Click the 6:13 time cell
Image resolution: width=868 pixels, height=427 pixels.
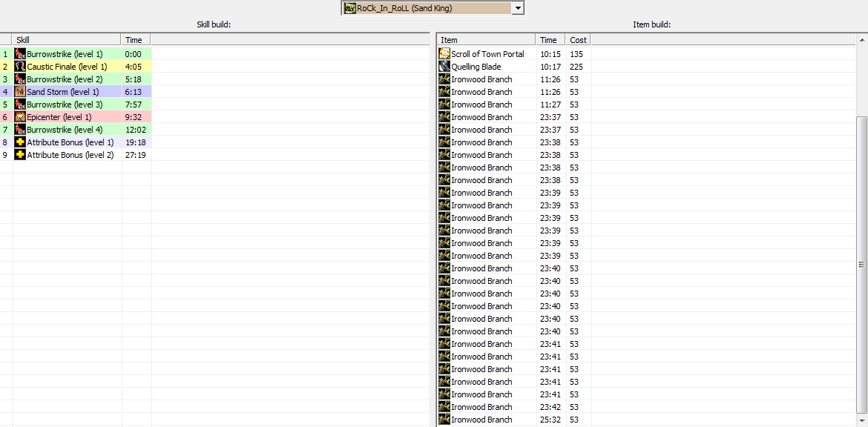pyautogui.click(x=137, y=92)
